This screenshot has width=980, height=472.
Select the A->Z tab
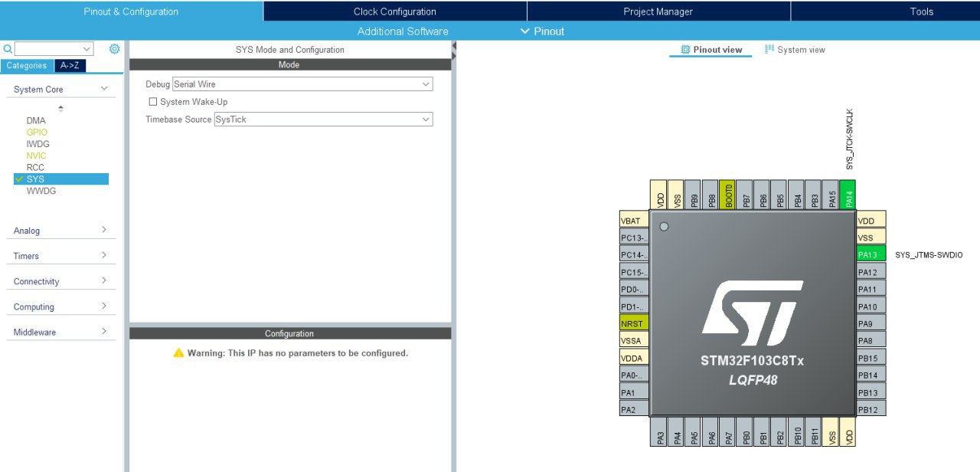click(x=70, y=66)
